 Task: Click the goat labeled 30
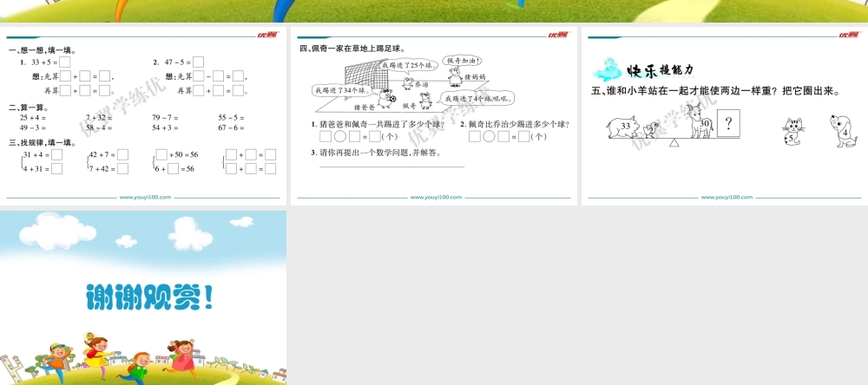click(699, 122)
